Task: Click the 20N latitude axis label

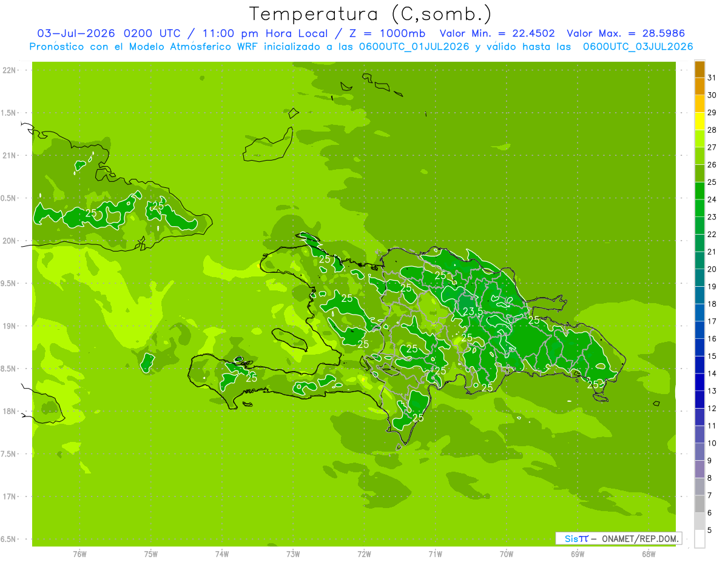Action: click(x=10, y=241)
